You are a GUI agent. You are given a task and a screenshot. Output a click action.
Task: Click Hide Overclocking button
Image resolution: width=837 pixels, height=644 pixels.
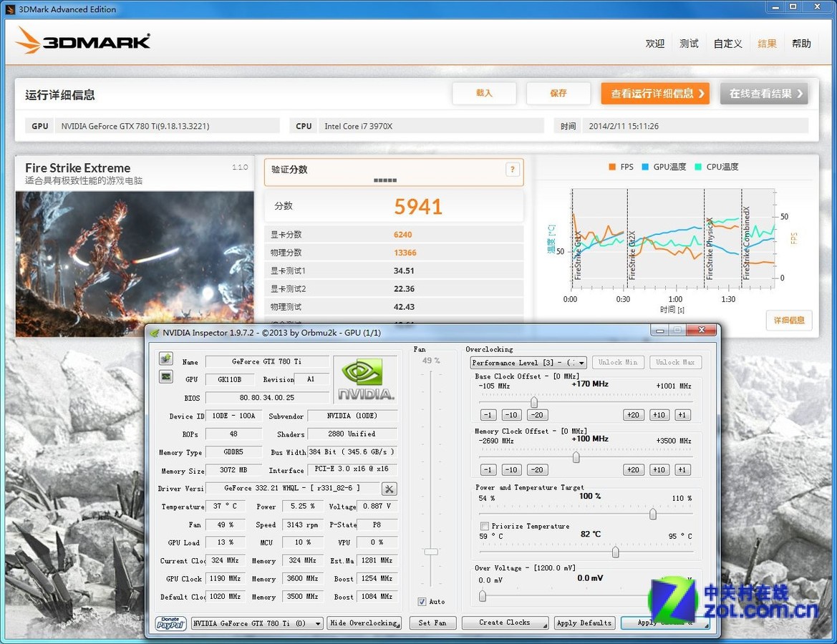coord(364,623)
